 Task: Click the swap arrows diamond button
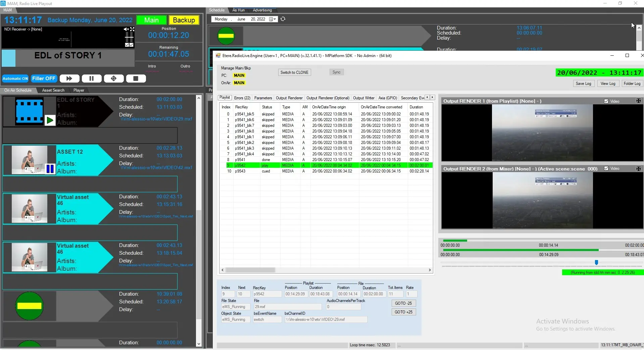click(114, 79)
